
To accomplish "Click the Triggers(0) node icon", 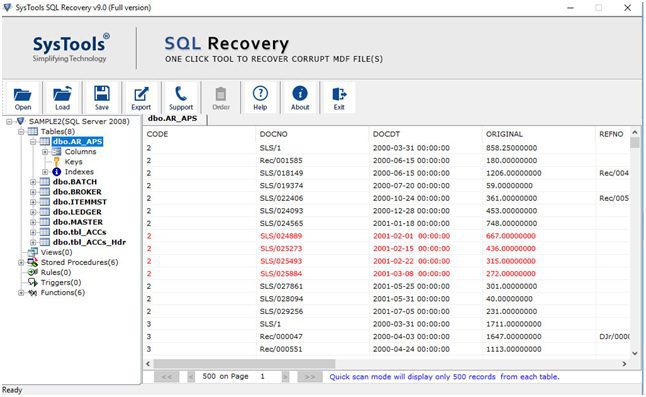I will tap(33, 283).
